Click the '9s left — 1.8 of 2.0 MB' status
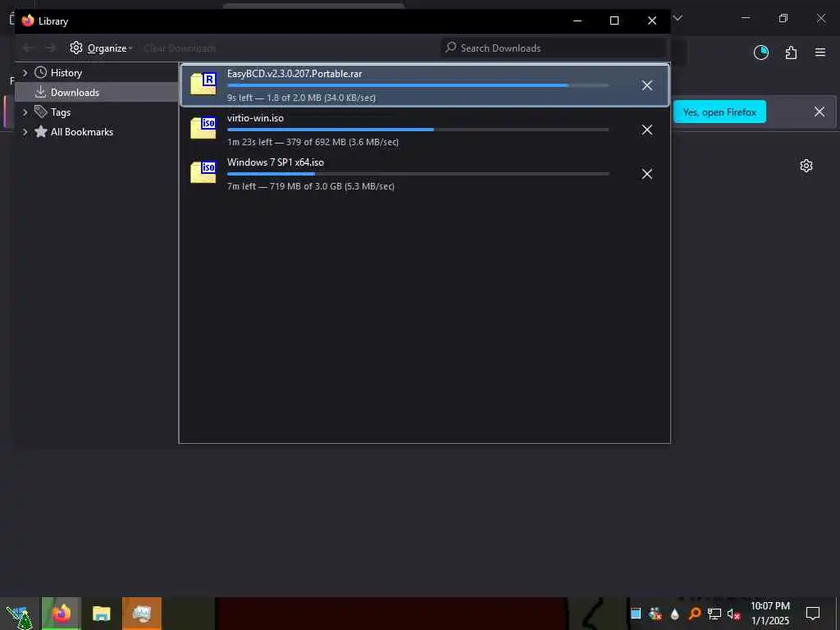 301,98
